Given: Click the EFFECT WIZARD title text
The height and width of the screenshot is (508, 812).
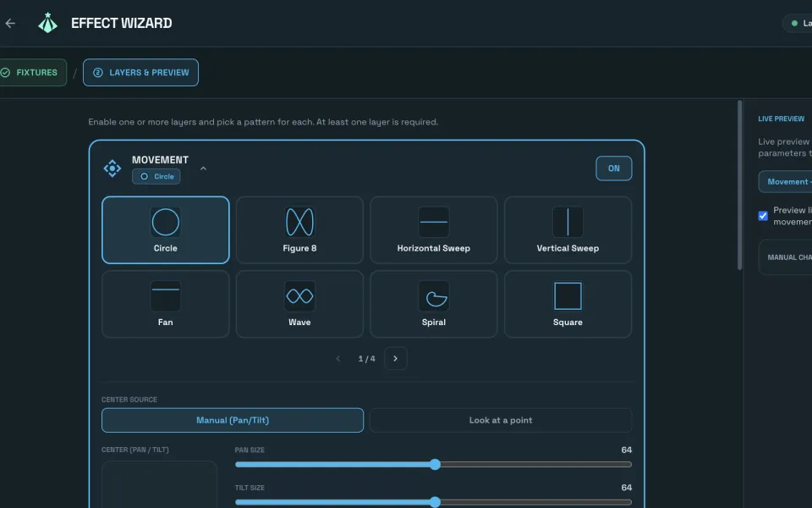Looking at the screenshot, I should click(x=122, y=24).
